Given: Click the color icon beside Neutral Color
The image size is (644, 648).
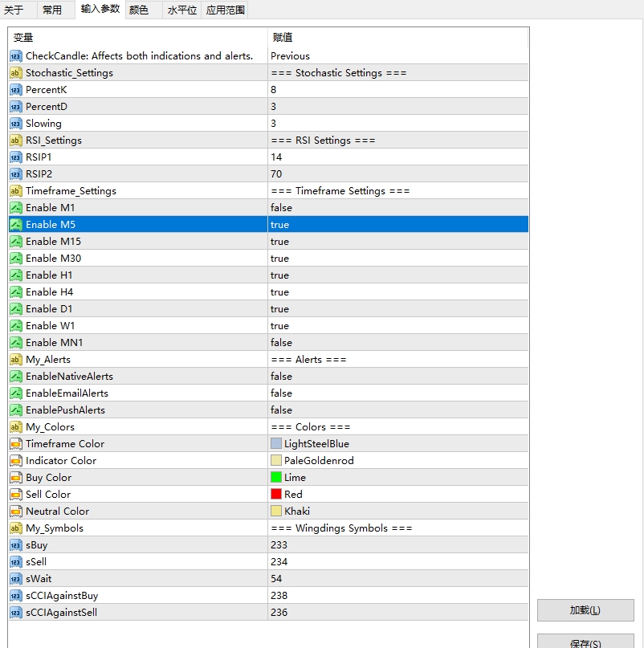Looking at the screenshot, I should tap(16, 511).
